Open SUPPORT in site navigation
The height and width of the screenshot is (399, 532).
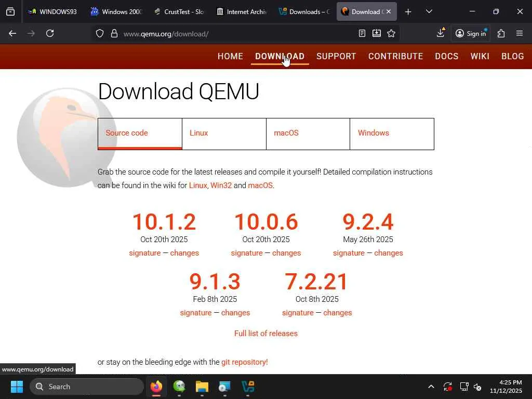336,56
